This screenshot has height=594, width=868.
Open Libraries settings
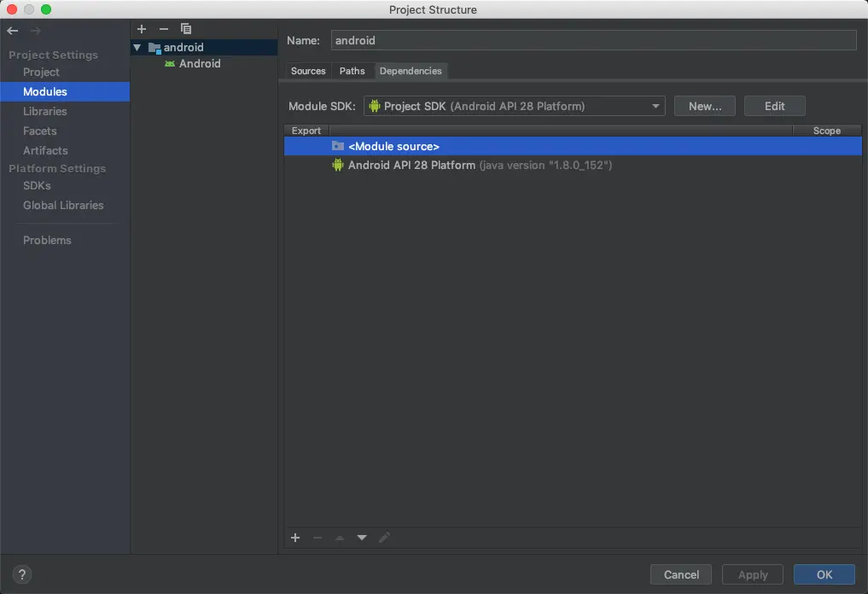point(45,111)
